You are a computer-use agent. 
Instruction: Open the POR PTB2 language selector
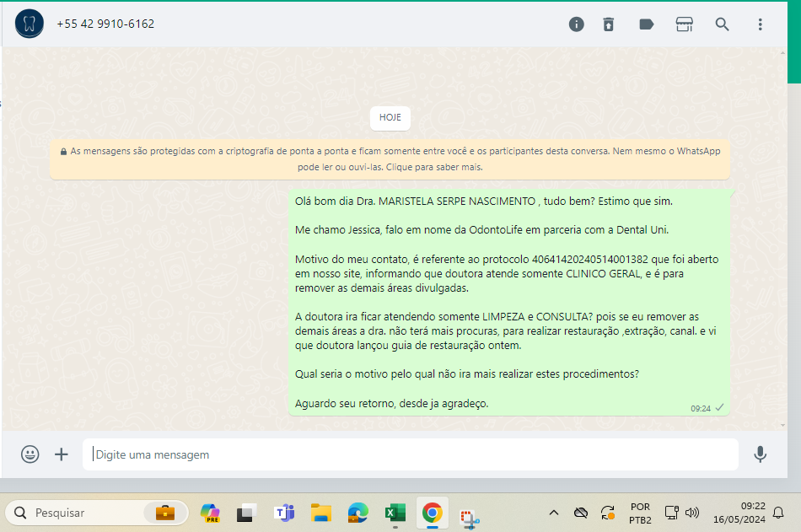click(x=640, y=513)
